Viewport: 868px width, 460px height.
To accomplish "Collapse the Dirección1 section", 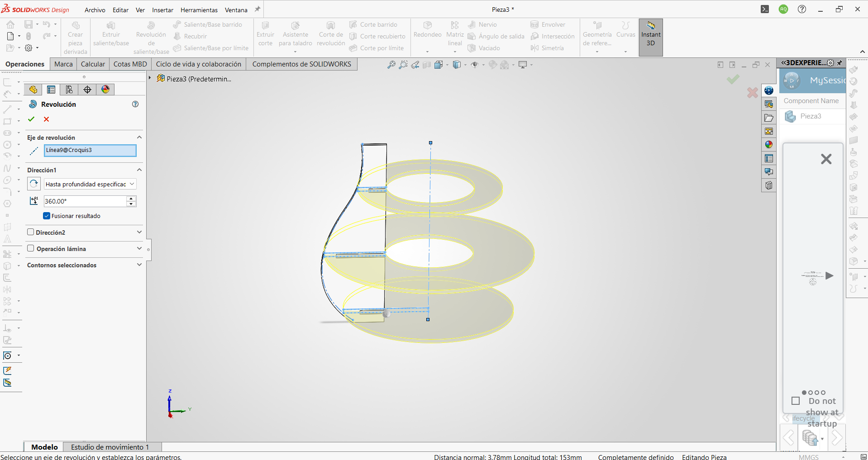I will [139, 170].
